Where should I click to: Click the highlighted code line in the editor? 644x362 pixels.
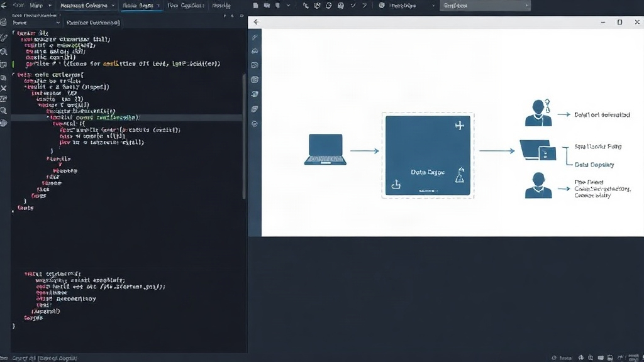(126, 118)
